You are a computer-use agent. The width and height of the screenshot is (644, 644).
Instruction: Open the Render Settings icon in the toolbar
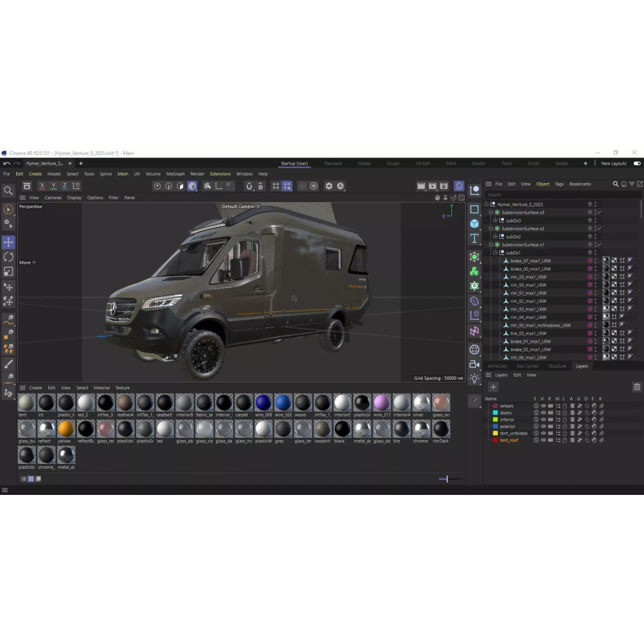tap(443, 186)
